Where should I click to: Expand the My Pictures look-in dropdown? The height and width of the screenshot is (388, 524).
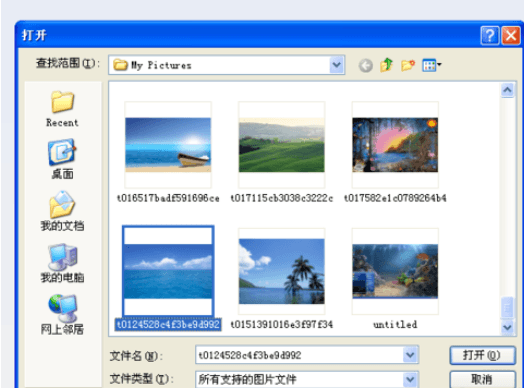(x=337, y=65)
